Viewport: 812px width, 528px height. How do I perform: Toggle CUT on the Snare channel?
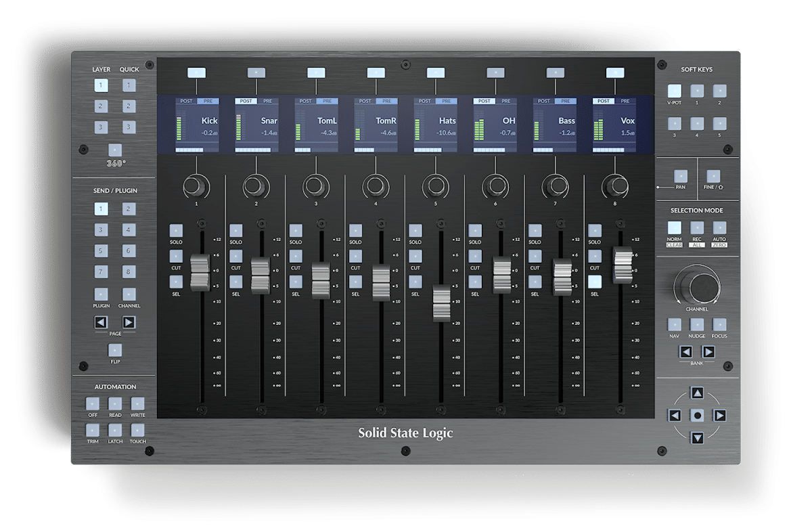(235, 256)
